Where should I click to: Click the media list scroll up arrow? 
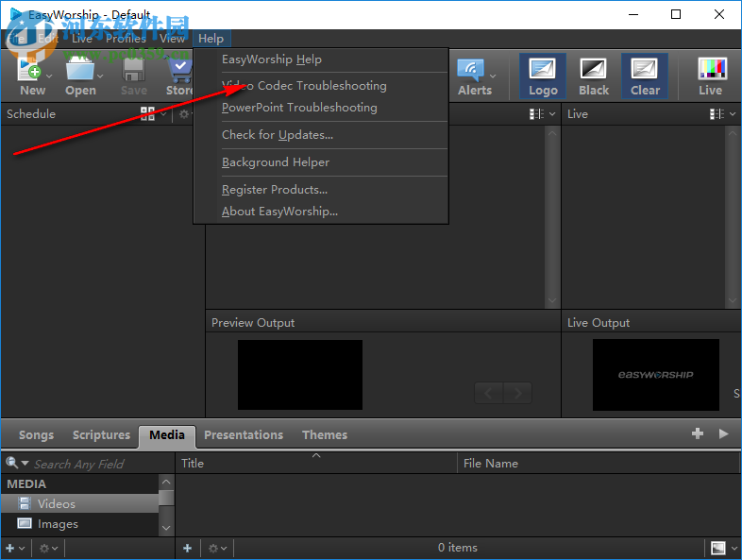(166, 482)
